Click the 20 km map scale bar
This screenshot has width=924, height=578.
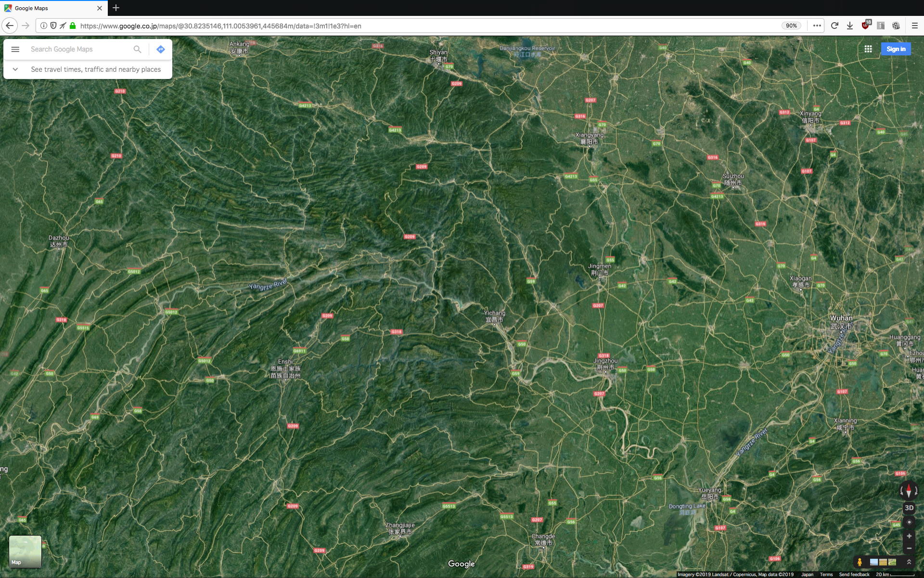tap(895, 574)
